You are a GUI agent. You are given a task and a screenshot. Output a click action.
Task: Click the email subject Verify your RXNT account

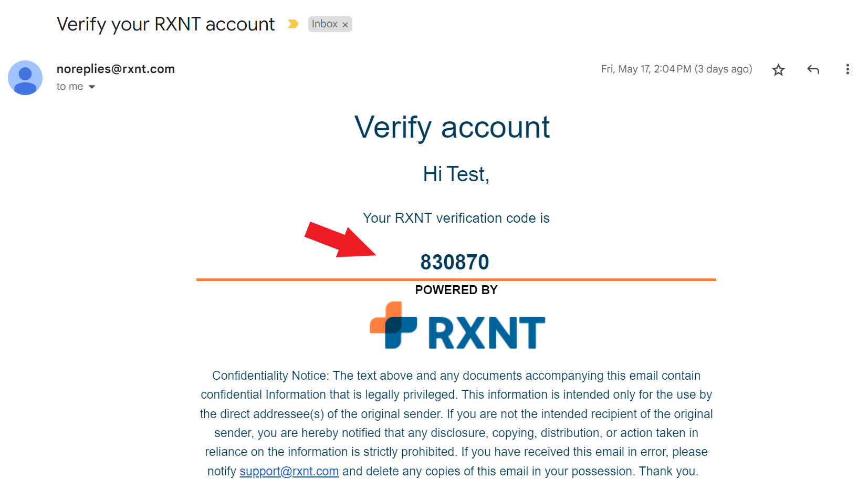click(x=165, y=24)
